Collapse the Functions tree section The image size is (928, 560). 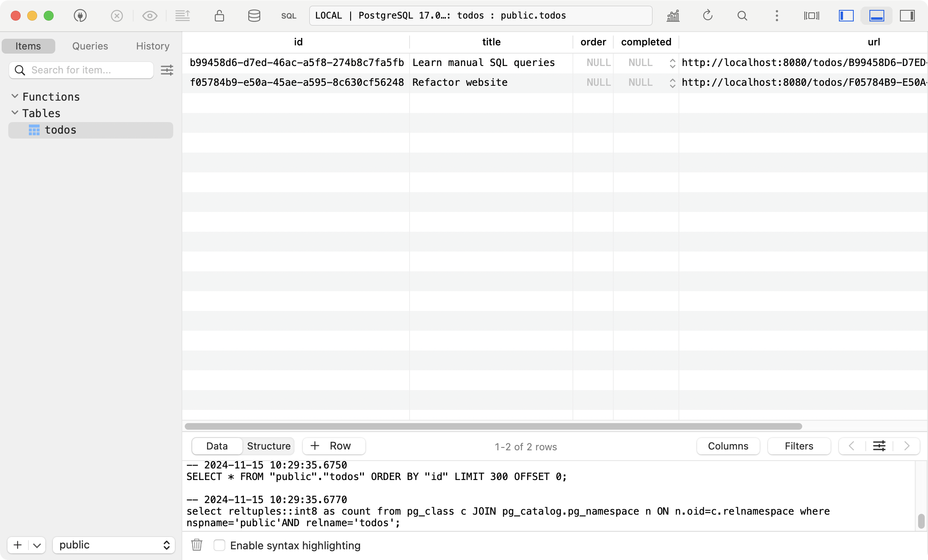point(15,96)
